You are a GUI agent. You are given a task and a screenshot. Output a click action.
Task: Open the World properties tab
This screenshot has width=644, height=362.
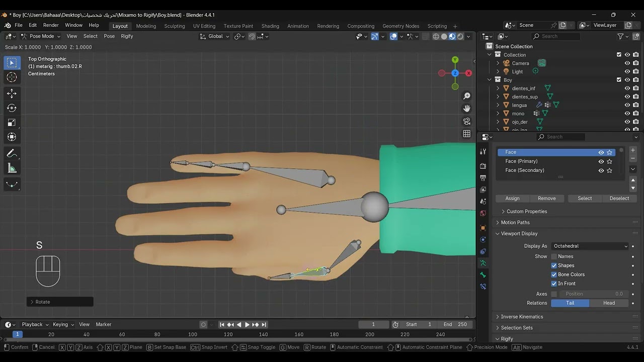click(x=483, y=213)
